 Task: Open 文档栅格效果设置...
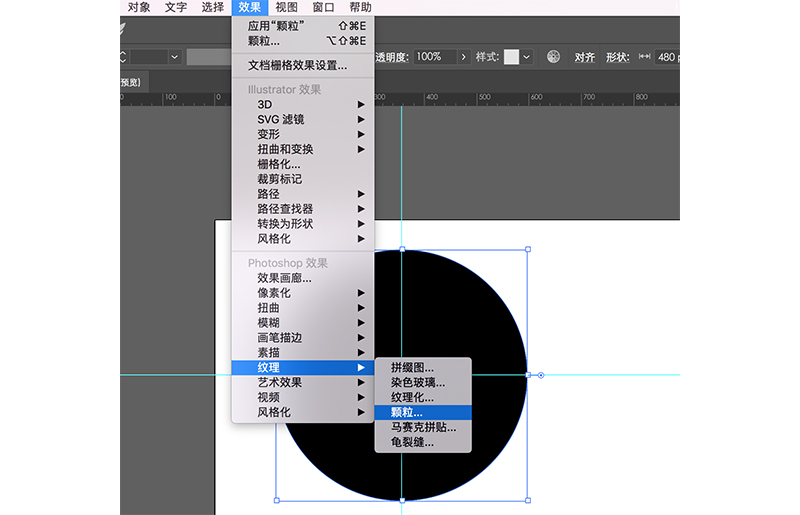pos(303,65)
